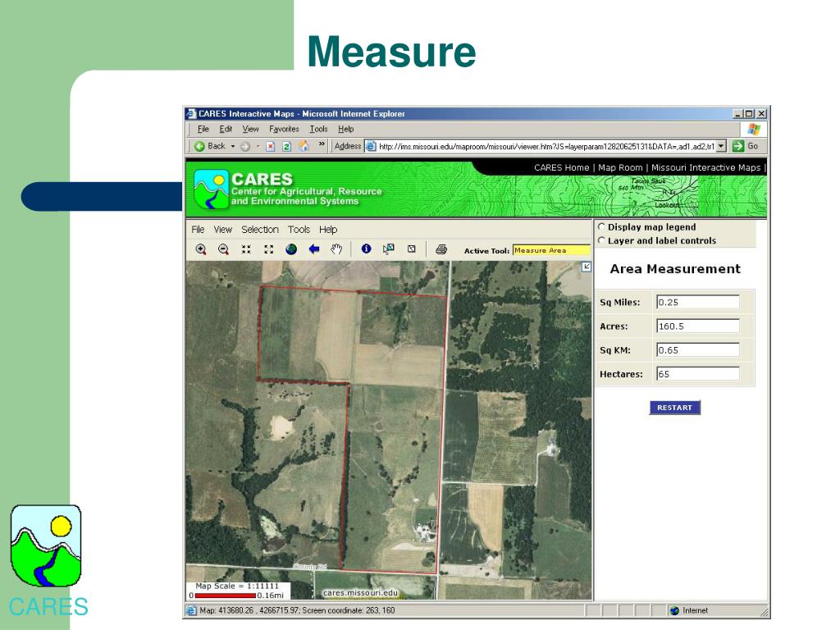The image size is (840, 630).
Task: Follow the Map Room link
Action: (x=620, y=167)
